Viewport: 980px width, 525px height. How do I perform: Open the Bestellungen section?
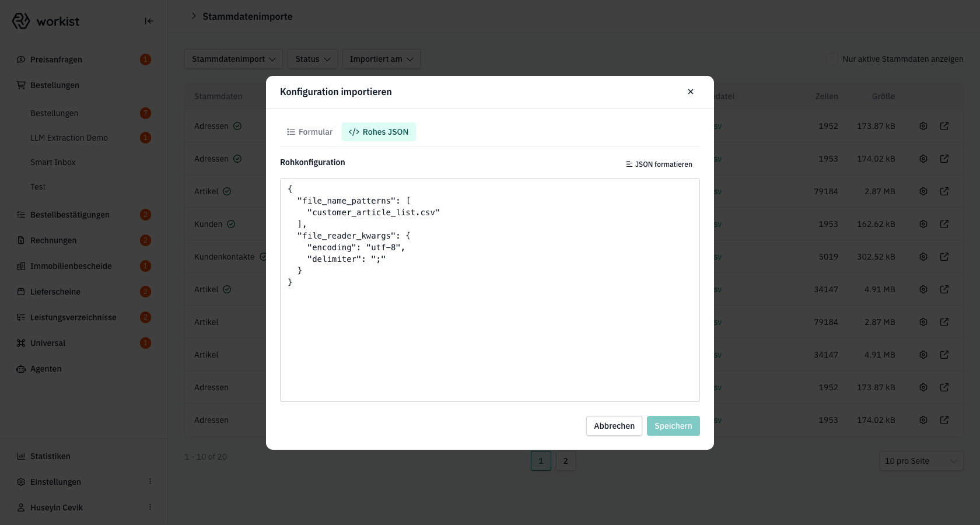coord(55,85)
